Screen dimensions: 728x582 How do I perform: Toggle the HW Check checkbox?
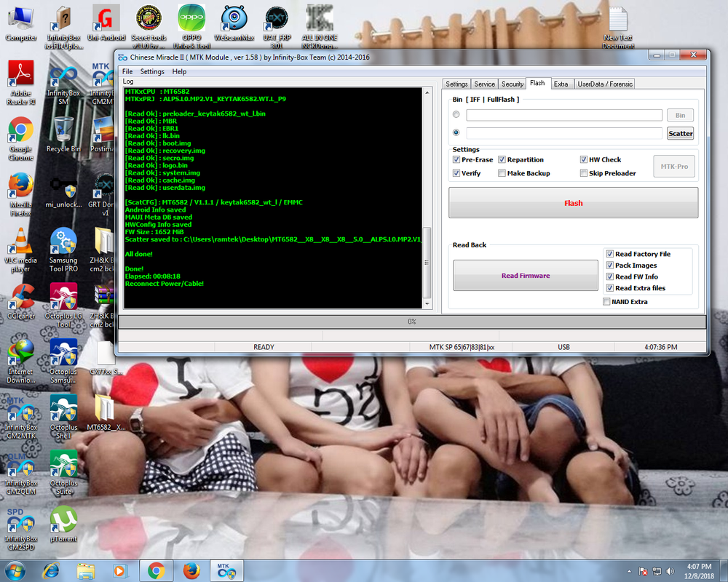point(584,159)
